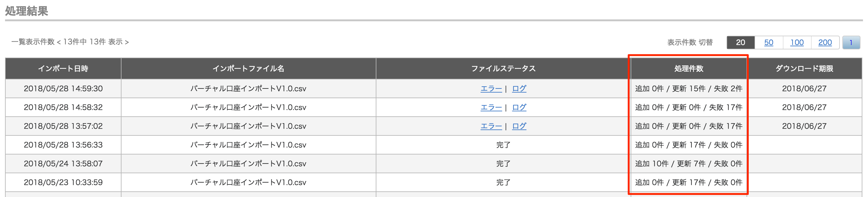Select the 2018/05/24 13:58:07 import row
The height and width of the screenshot is (197, 868).
434,164
